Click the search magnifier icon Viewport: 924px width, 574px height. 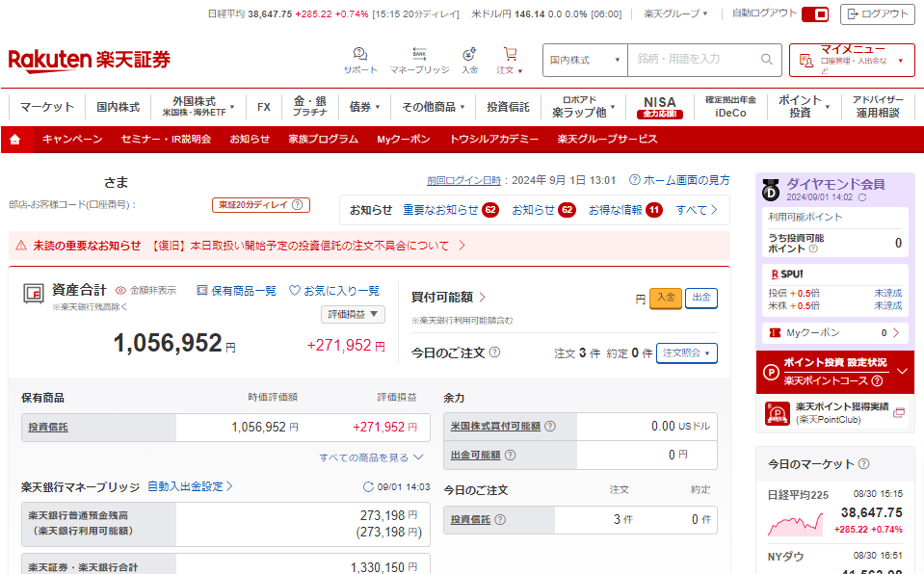[767, 60]
